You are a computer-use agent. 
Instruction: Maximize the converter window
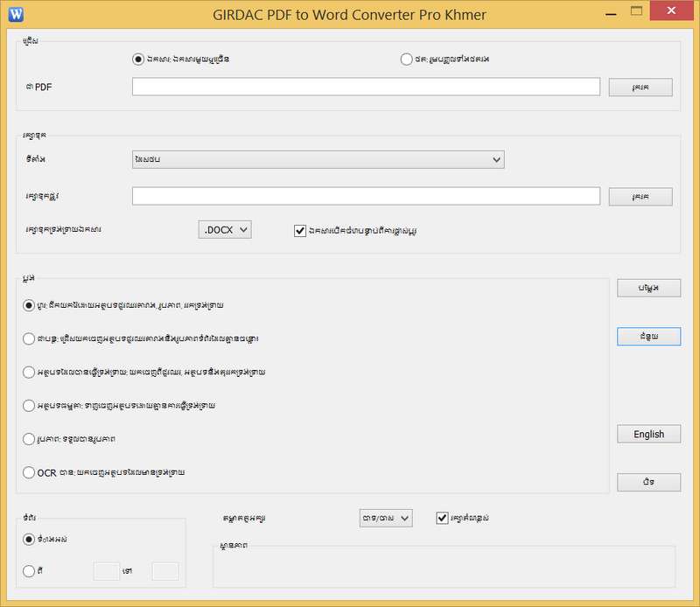636,12
